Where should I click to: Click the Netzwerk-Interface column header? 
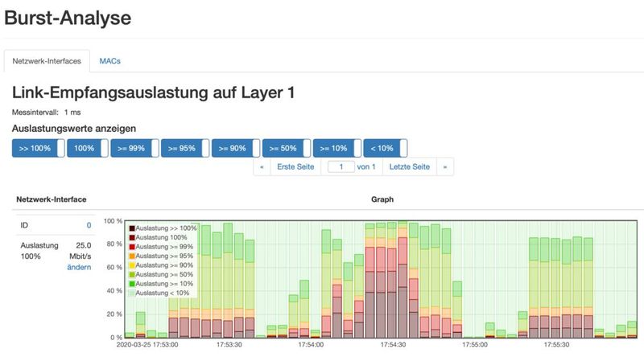click(x=52, y=199)
